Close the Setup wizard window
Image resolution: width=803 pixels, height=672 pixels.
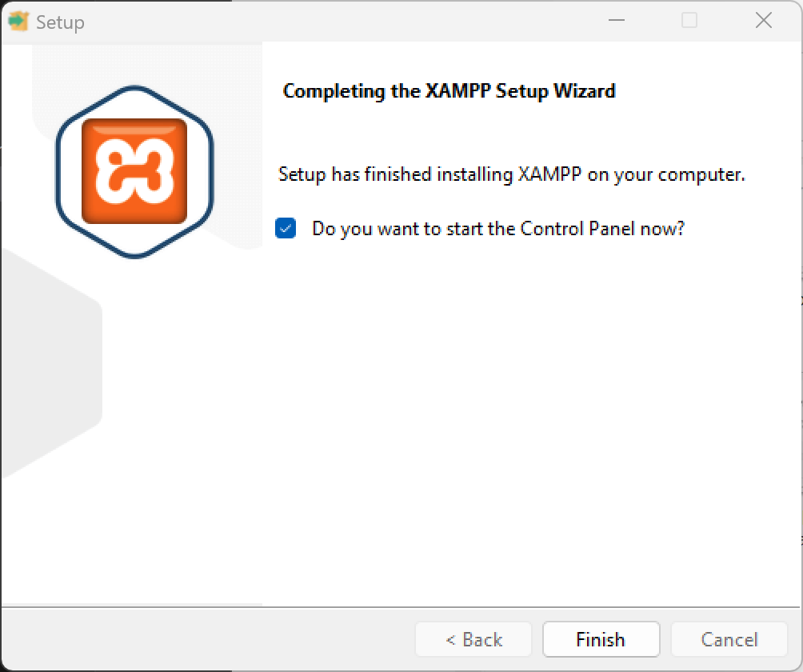[764, 21]
